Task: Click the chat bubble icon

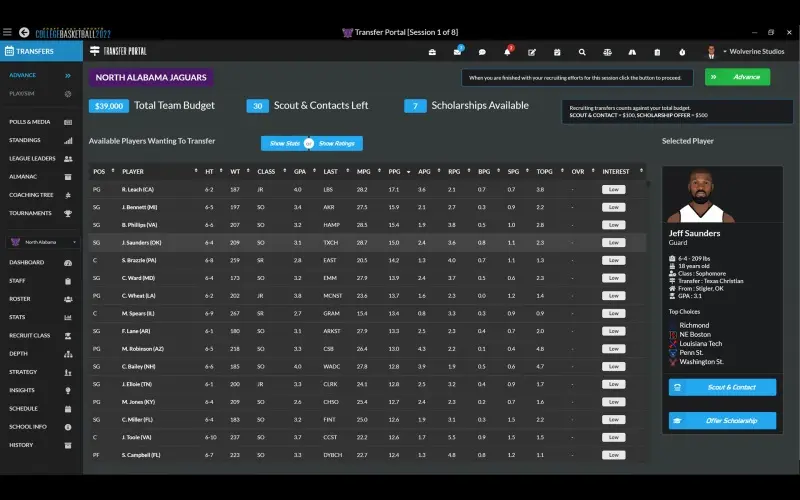Action: click(482, 52)
